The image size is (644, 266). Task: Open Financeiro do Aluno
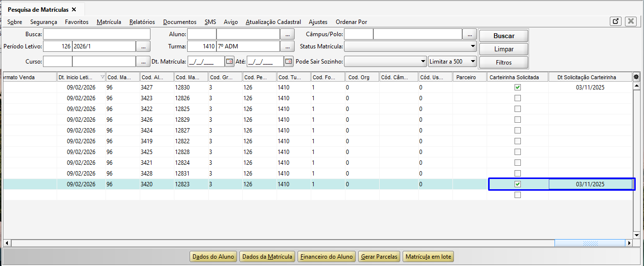[326, 256]
